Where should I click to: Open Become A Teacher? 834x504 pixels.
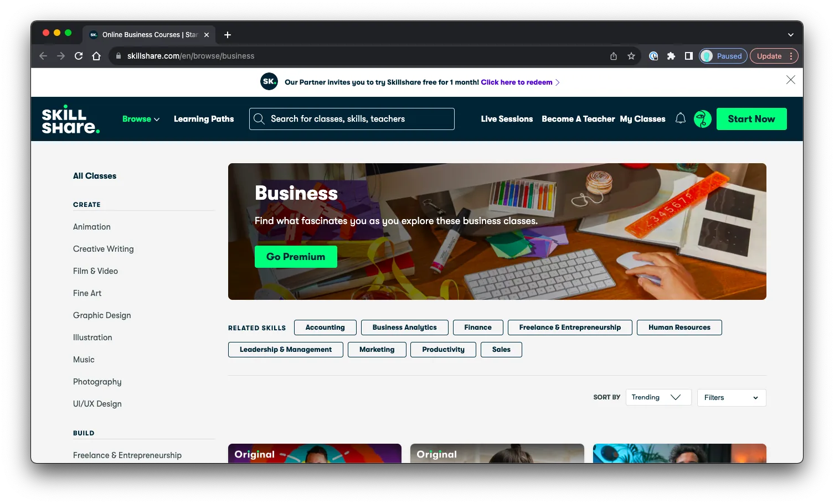(578, 119)
